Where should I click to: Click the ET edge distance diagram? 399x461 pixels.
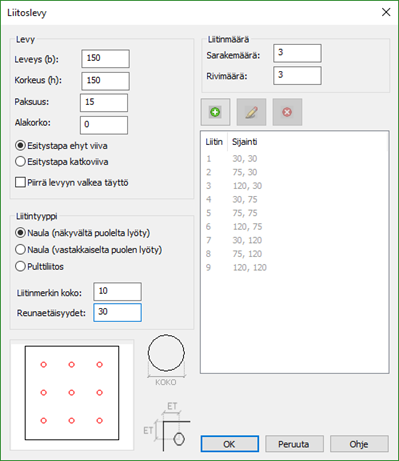167,427
